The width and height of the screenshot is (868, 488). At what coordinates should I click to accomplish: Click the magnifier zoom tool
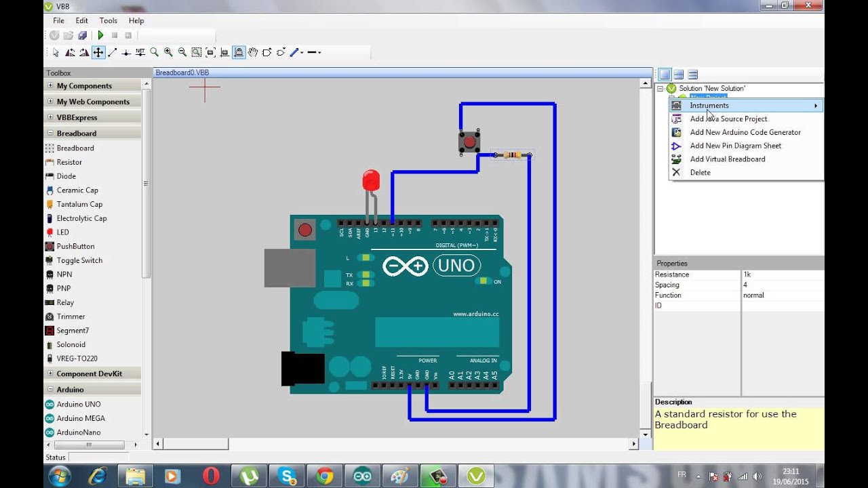click(x=155, y=52)
